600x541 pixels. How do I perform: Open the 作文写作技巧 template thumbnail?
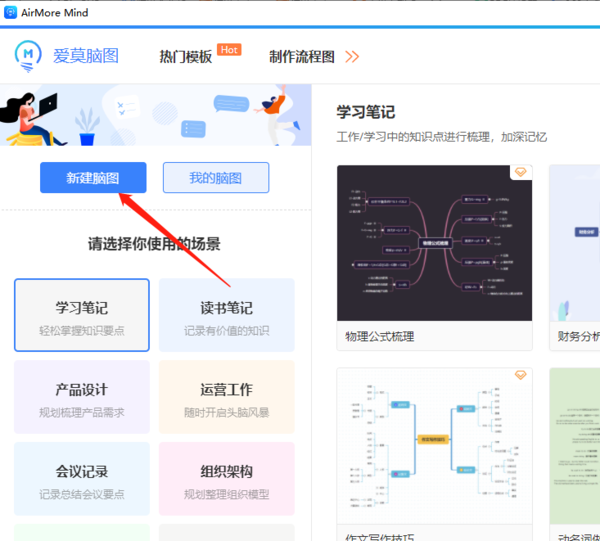434,445
